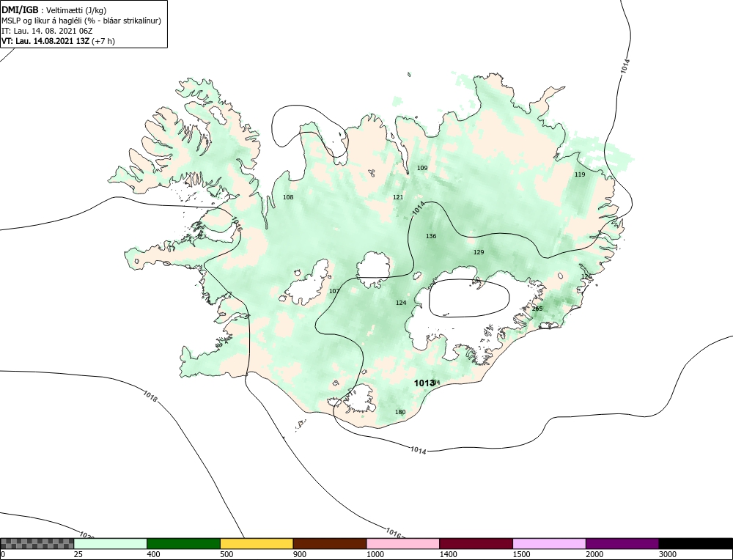The image size is (733, 560).
Task: Click the legend scale label 400
Action: tap(153, 554)
